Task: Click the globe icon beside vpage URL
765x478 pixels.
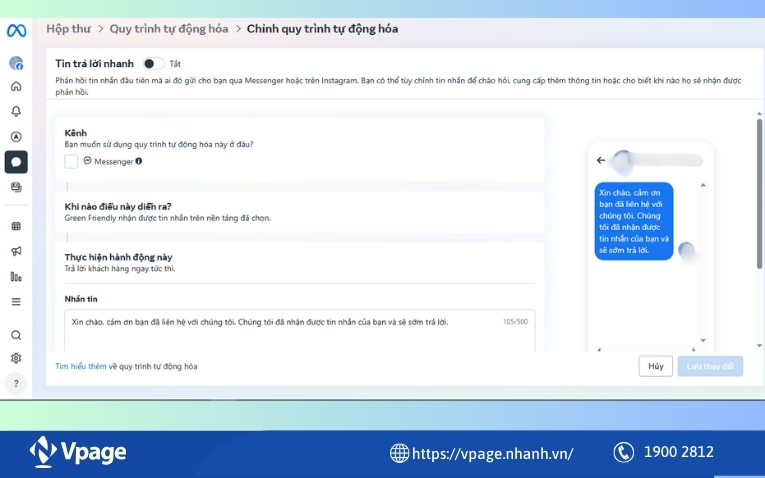Action: point(399,453)
